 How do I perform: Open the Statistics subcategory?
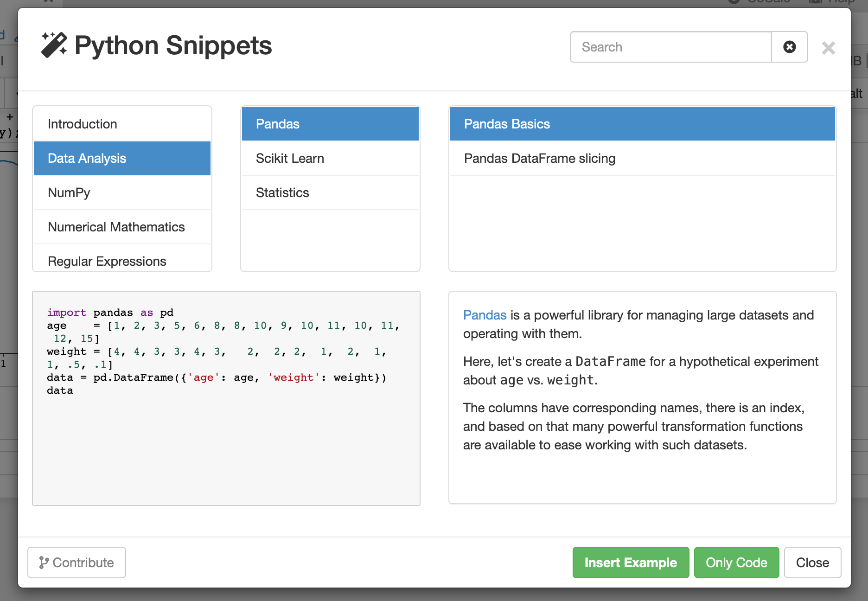pyautogui.click(x=330, y=192)
